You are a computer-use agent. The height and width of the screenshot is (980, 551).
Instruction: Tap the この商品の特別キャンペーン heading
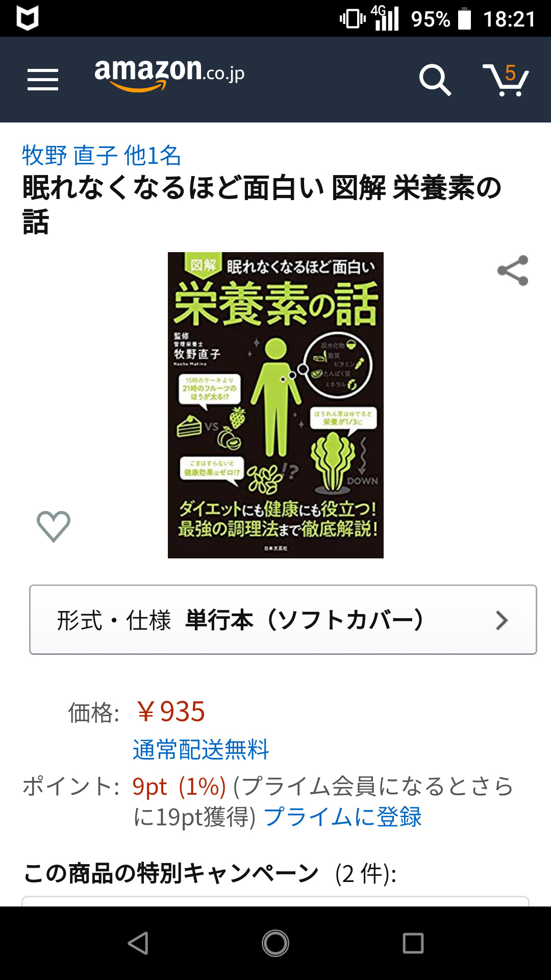point(171,873)
